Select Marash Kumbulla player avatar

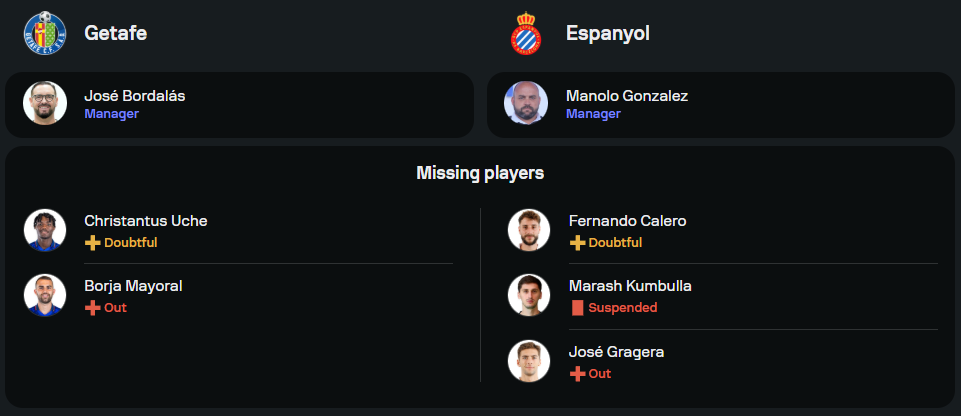[528, 295]
